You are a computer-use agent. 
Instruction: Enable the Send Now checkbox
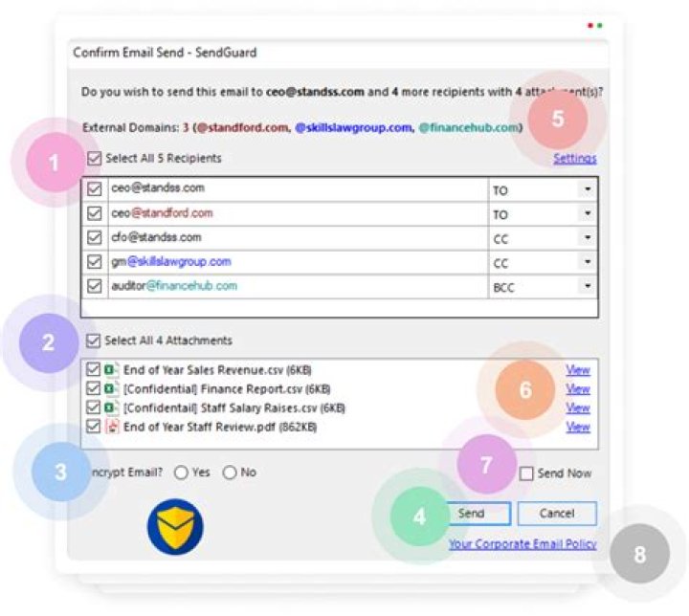point(526,473)
